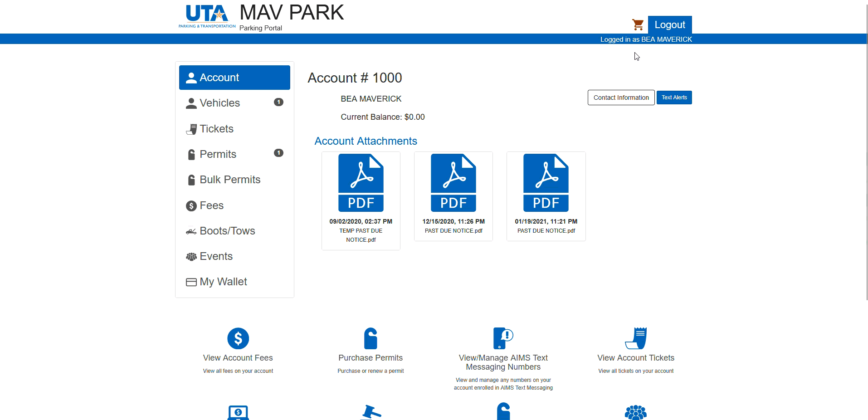Open the shopping cart icon

(x=638, y=24)
